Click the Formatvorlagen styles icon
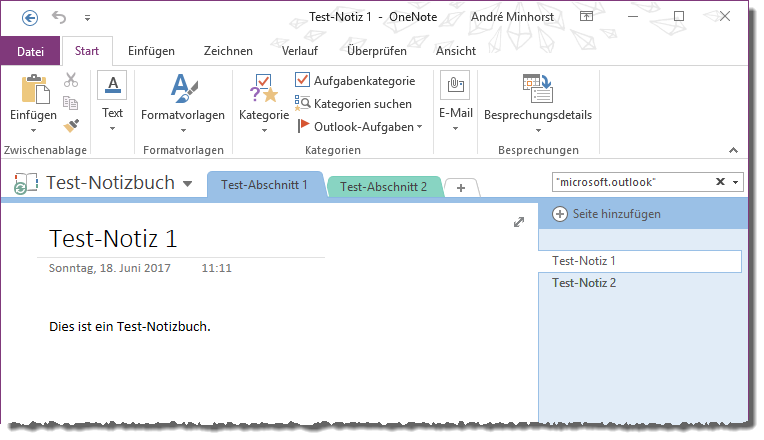The height and width of the screenshot is (440, 764). pyautogui.click(x=184, y=89)
